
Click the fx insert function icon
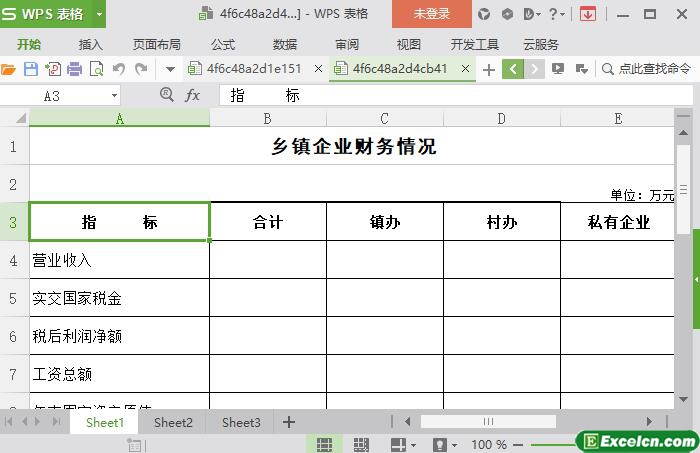click(x=192, y=95)
